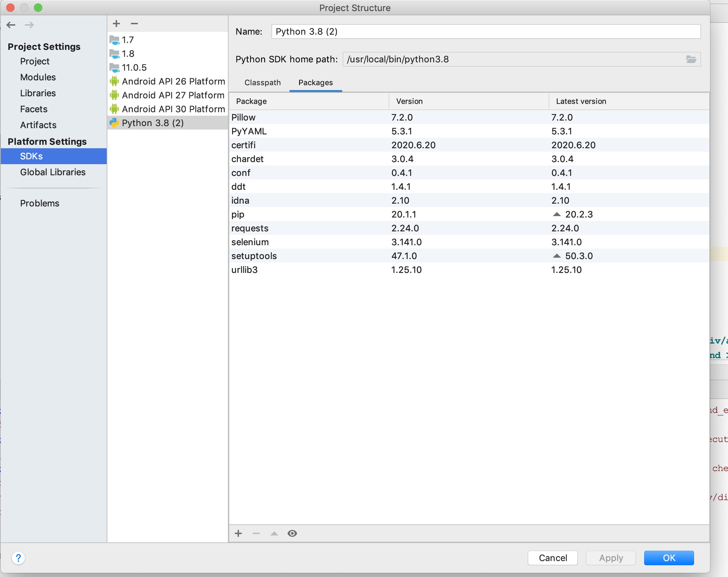Image resolution: width=728 pixels, height=577 pixels.
Task: Select the requests package row
Action: (469, 228)
